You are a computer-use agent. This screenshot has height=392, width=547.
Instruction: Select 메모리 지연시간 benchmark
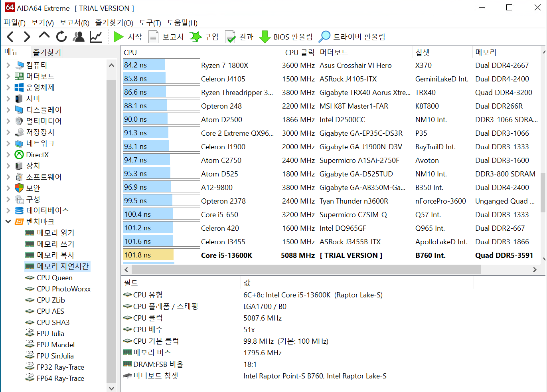(63, 266)
